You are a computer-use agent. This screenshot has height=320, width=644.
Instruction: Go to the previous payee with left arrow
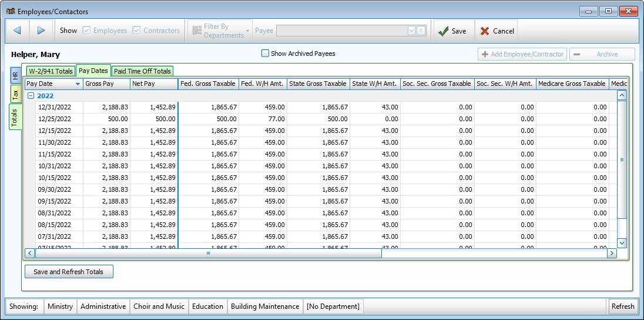(x=17, y=31)
